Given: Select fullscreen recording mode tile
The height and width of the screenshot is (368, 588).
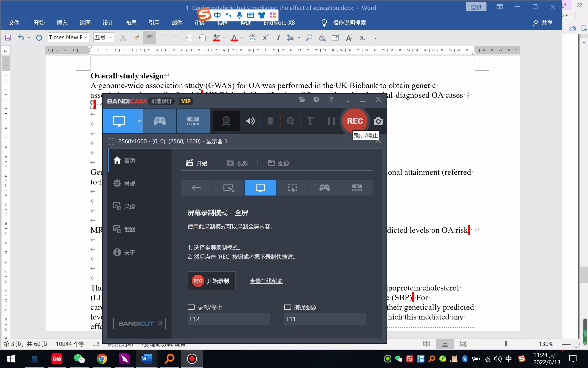Looking at the screenshot, I should (260, 188).
